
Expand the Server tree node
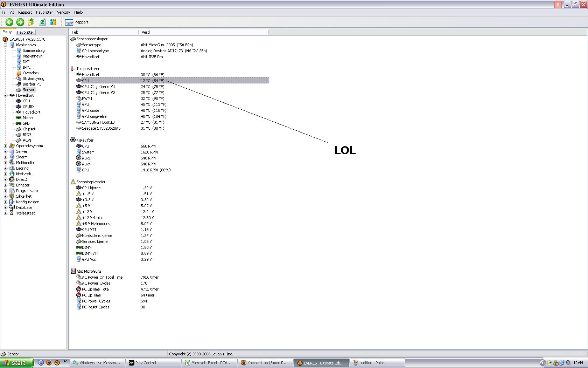pos(5,151)
